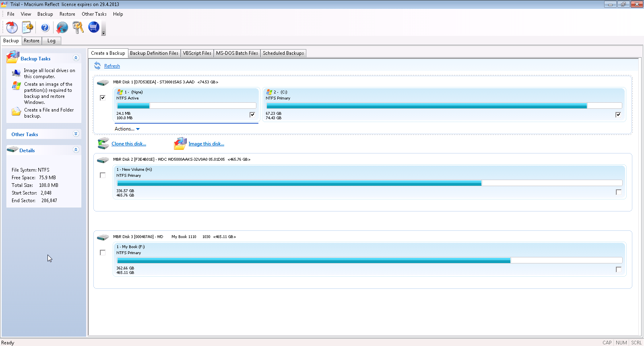Click the MBR Disk 1 drive icon
This screenshot has height=346, width=644.
pos(103,83)
